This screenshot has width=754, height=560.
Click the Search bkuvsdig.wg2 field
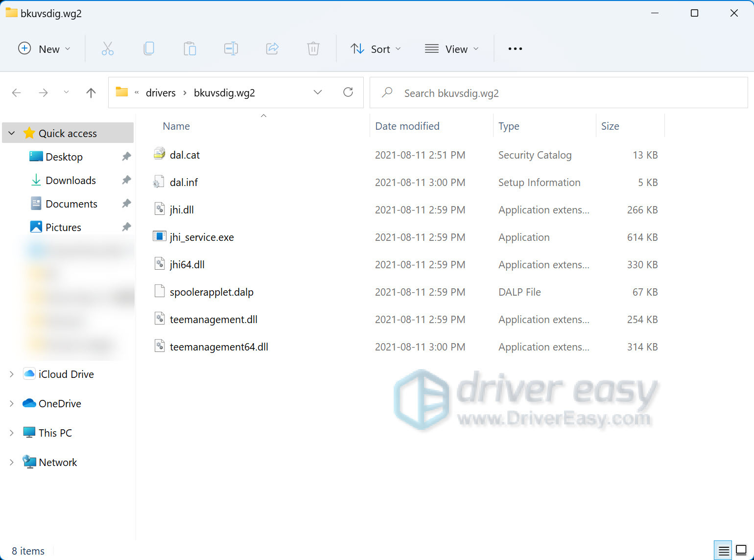pyautogui.click(x=559, y=93)
